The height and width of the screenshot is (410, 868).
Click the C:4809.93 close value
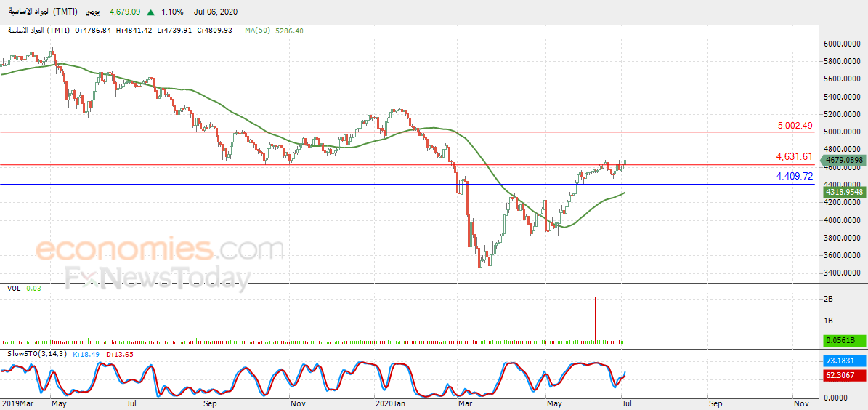[214, 31]
